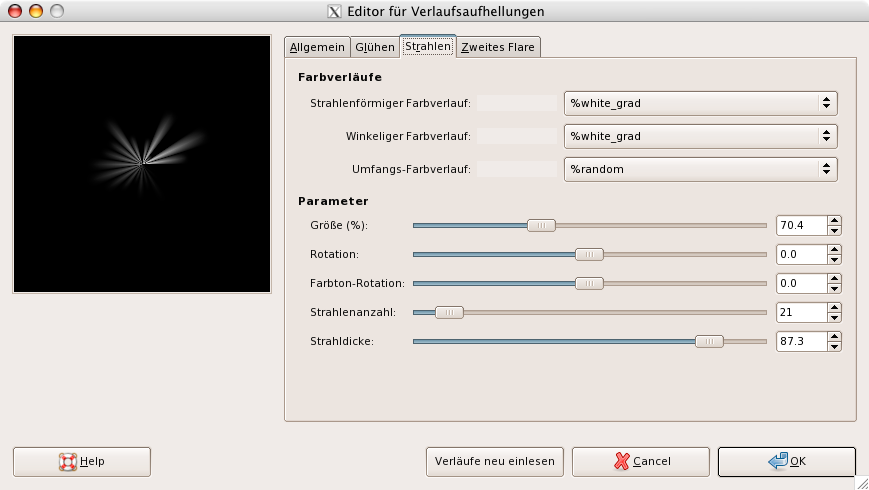Increase Größe value with up arrow

click(x=834, y=221)
